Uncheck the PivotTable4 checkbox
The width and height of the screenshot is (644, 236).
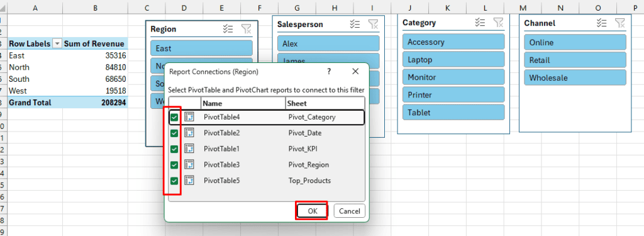point(175,118)
